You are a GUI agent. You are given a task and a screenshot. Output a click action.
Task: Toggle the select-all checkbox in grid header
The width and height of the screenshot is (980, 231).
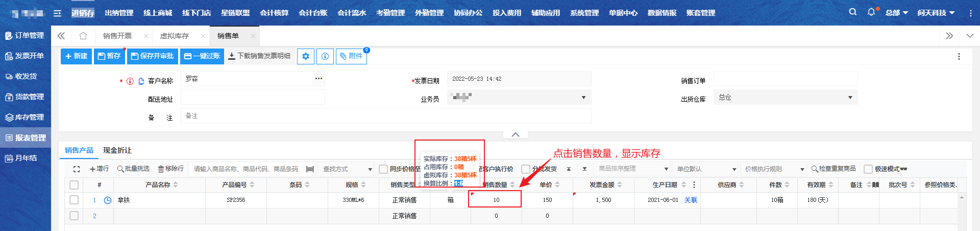[74, 185]
